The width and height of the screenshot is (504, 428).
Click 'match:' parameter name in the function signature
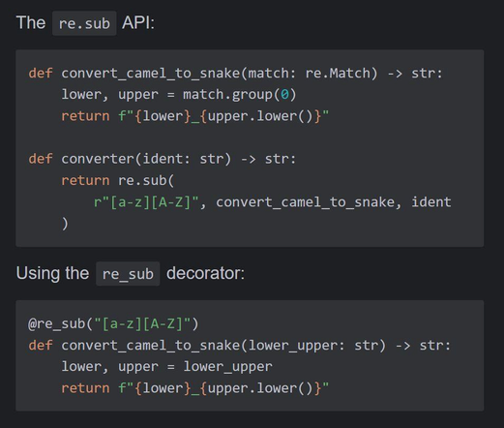point(272,74)
